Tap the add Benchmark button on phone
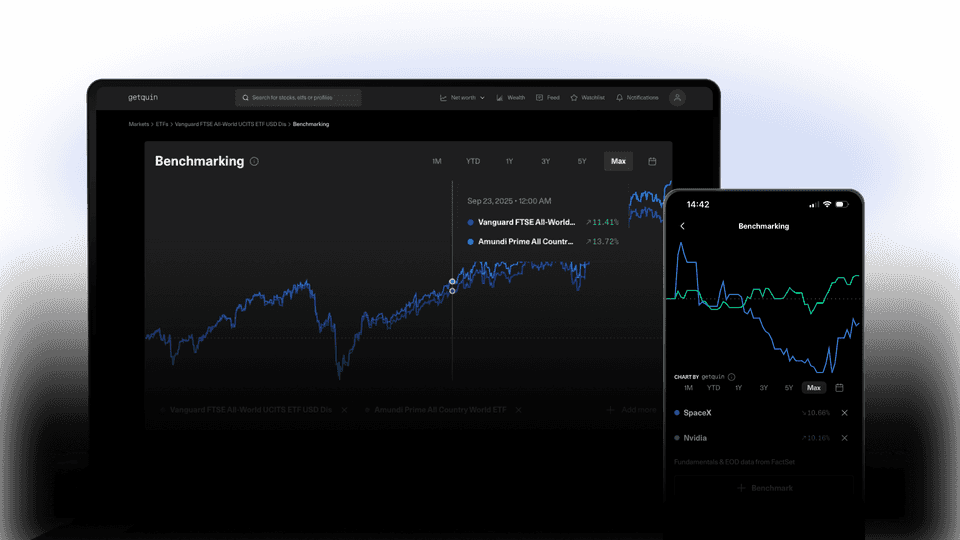Screen dimensions: 960x540 tap(764, 488)
